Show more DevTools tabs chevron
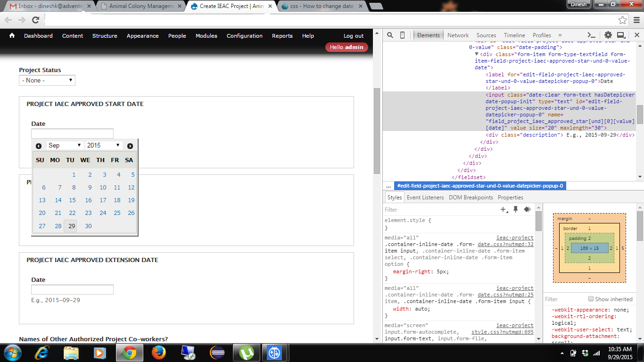Image resolution: width=644 pixels, height=362 pixels. [x=560, y=35]
